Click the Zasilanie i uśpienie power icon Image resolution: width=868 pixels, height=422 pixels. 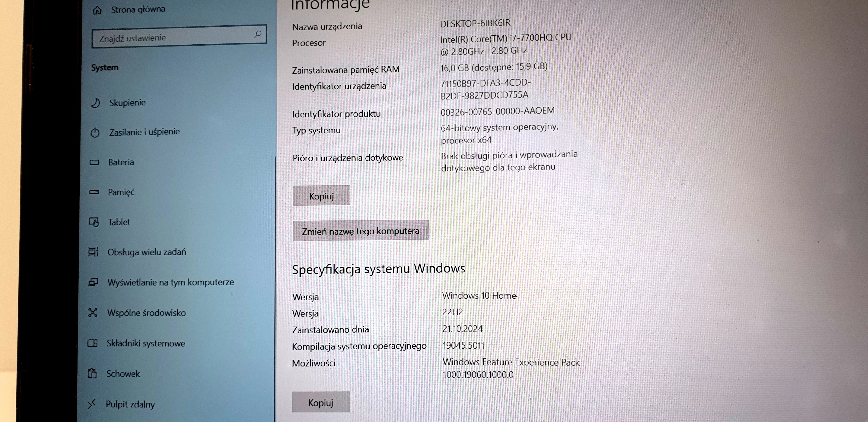click(x=95, y=132)
